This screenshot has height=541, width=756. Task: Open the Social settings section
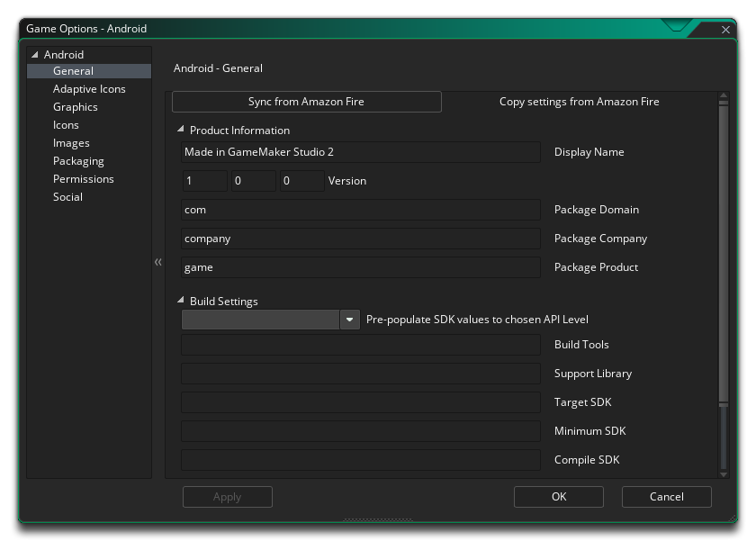coord(67,196)
